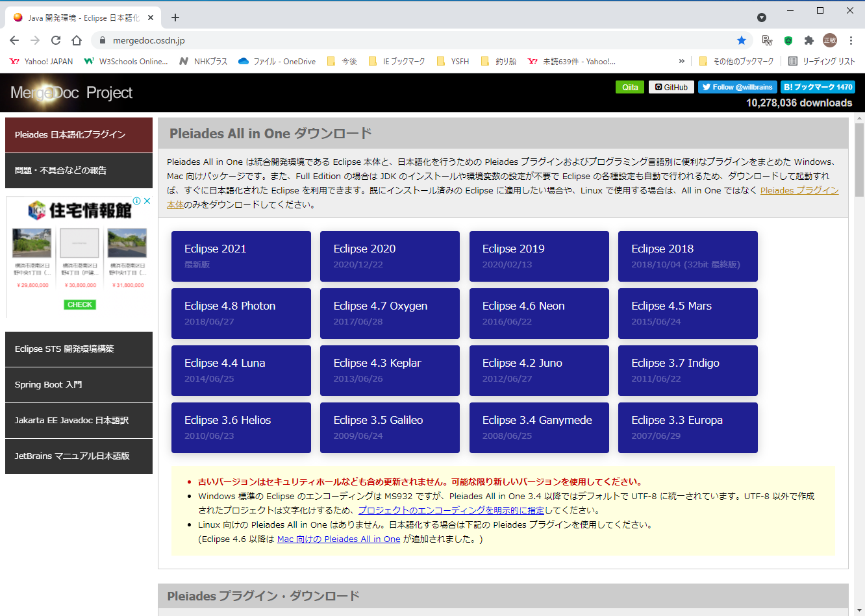Open その他のブックマーク folder

tap(736, 61)
